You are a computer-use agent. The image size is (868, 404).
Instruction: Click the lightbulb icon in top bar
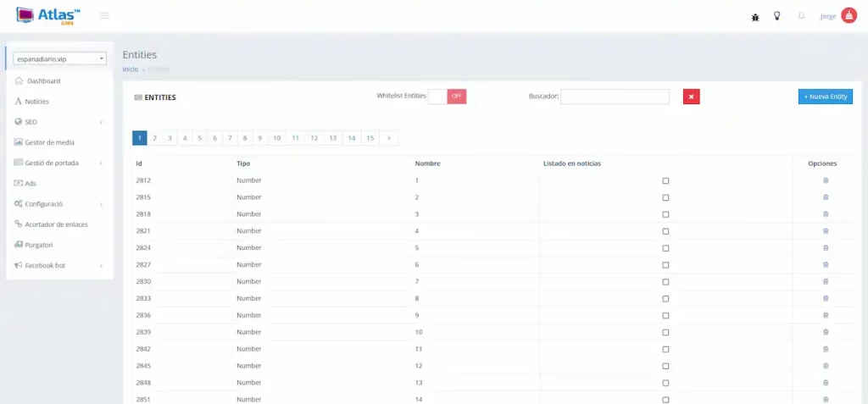coord(776,16)
